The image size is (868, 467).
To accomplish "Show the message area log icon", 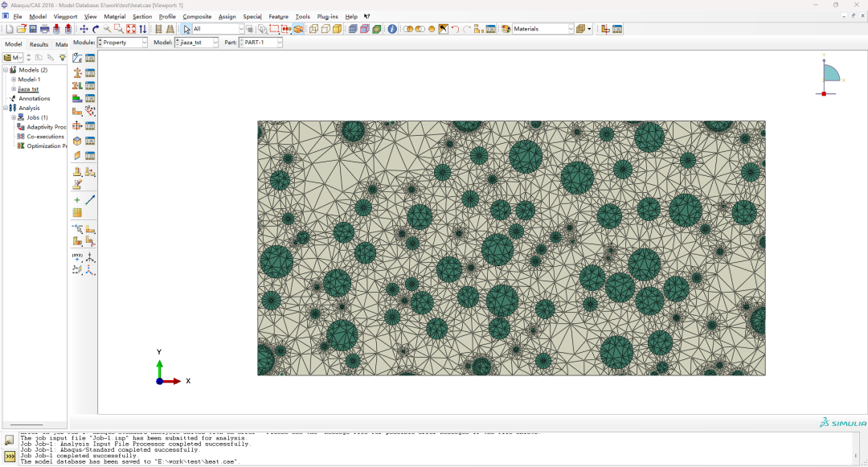I will pyautogui.click(x=10, y=440).
